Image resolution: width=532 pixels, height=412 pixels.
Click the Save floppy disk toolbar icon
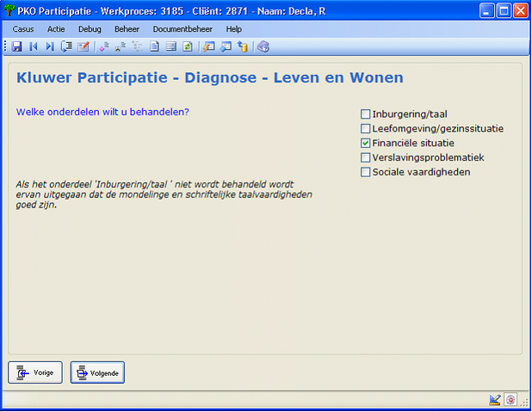coord(16,46)
